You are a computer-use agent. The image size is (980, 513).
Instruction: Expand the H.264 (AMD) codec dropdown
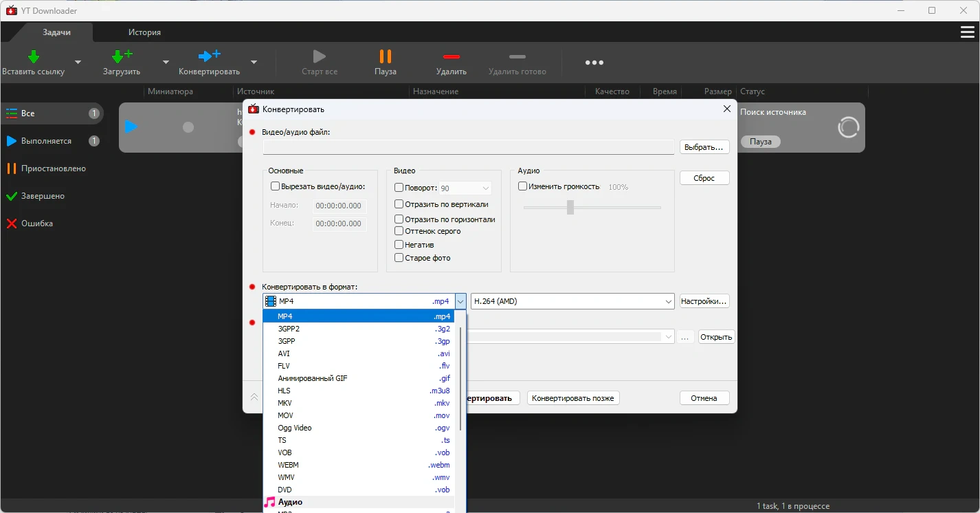click(668, 301)
